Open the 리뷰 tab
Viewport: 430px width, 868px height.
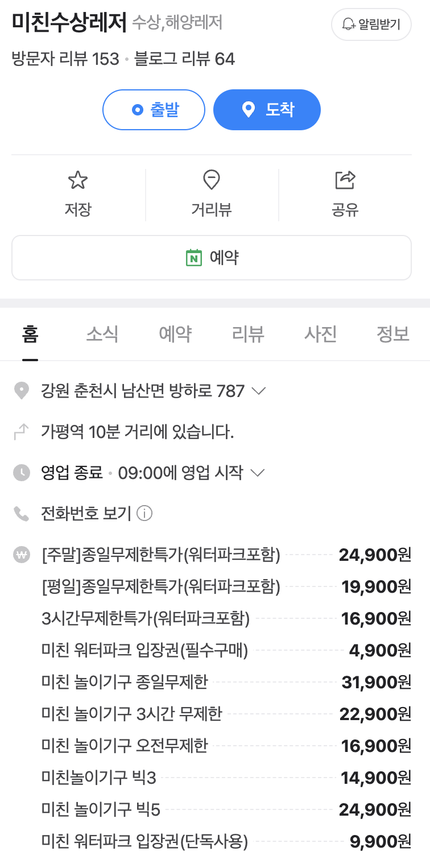(248, 334)
